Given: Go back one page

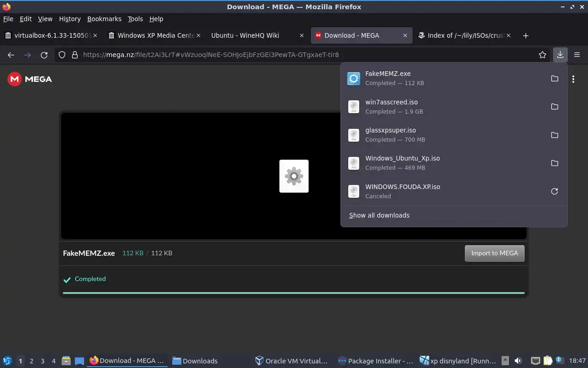Looking at the screenshot, I should click(x=11, y=55).
